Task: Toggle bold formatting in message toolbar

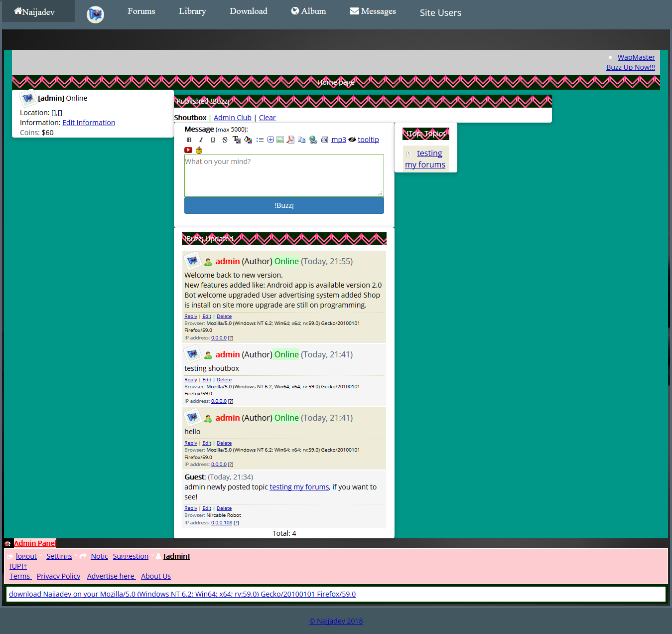Action: pos(189,140)
